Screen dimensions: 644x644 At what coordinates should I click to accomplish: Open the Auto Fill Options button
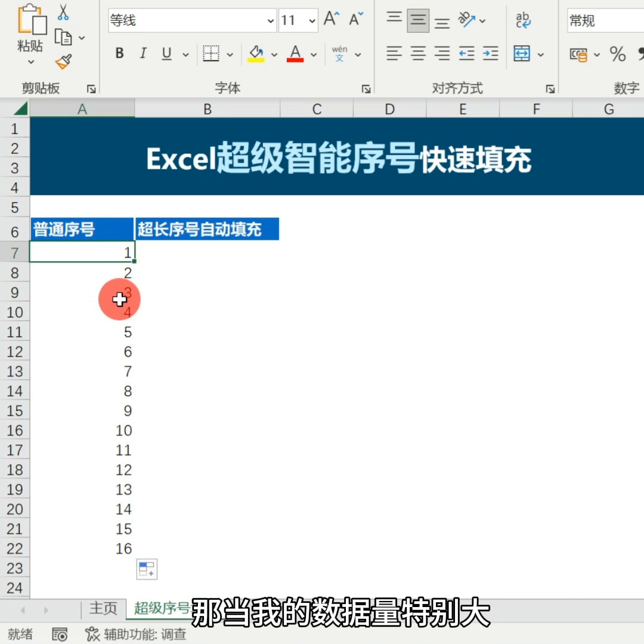147,569
